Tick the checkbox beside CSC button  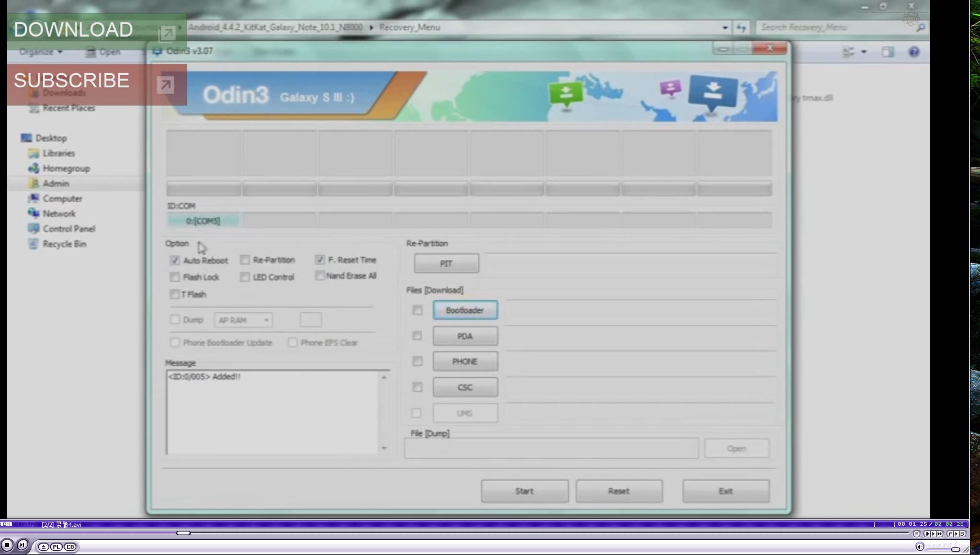417,387
